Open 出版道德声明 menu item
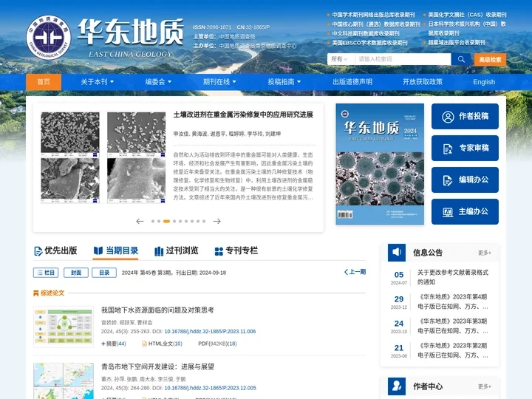Viewport: 532px width, 399px height. pos(352,82)
